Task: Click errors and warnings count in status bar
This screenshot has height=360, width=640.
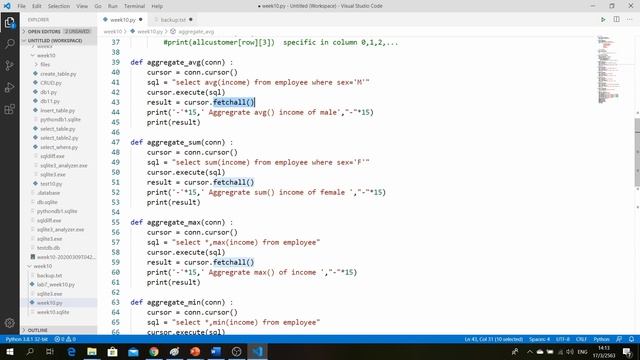Action: tap(65, 339)
